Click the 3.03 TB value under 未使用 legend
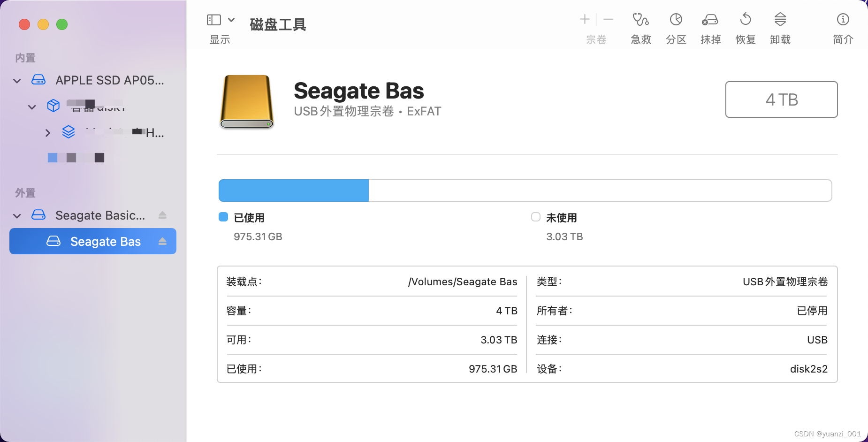The width and height of the screenshot is (868, 442). coord(564,236)
